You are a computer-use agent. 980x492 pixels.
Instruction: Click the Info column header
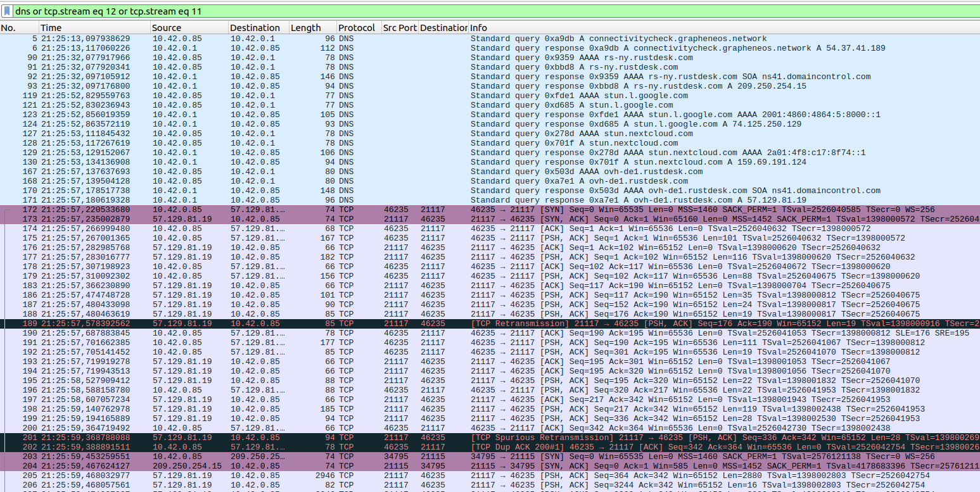coord(722,28)
